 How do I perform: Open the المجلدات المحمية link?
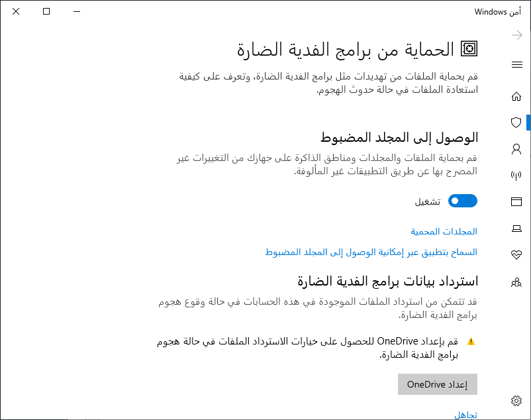[444, 231]
